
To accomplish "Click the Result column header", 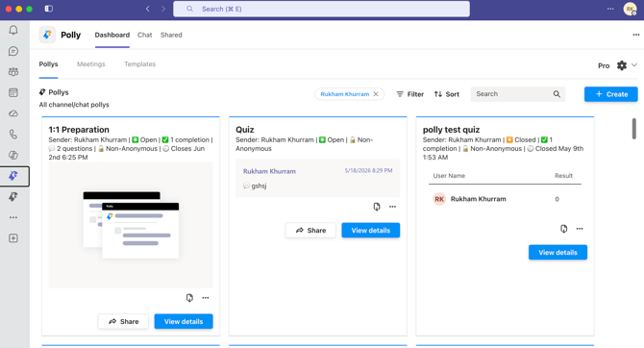I will tap(563, 175).
